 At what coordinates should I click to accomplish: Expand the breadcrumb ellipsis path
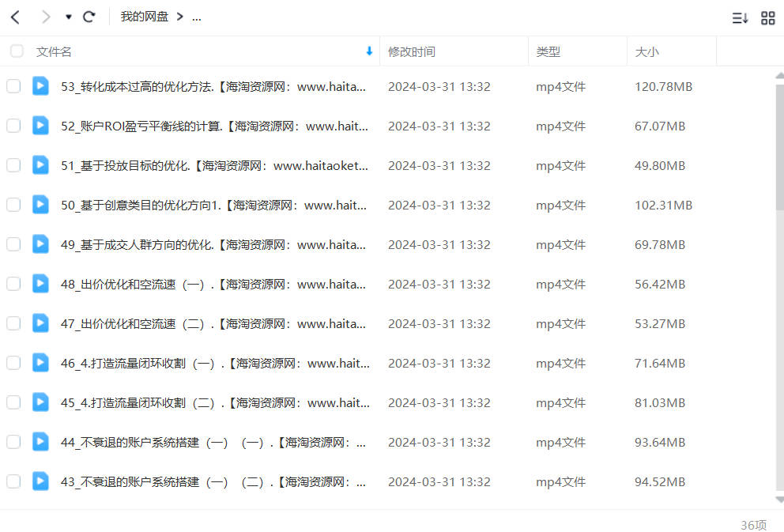pyautogui.click(x=197, y=18)
